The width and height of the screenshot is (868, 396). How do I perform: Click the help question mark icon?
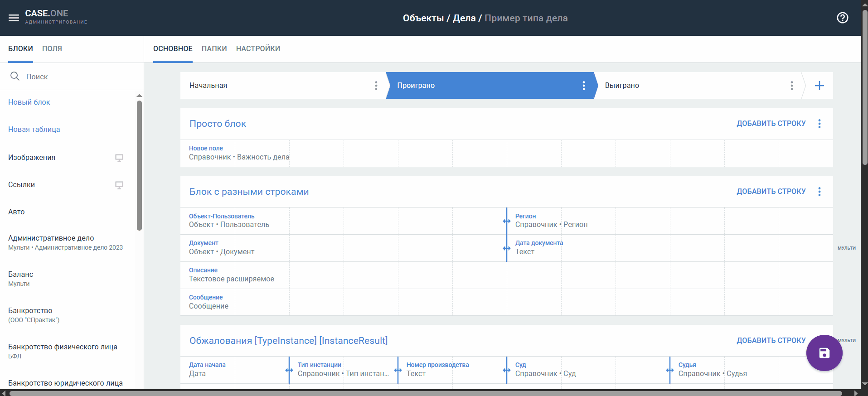(x=842, y=18)
